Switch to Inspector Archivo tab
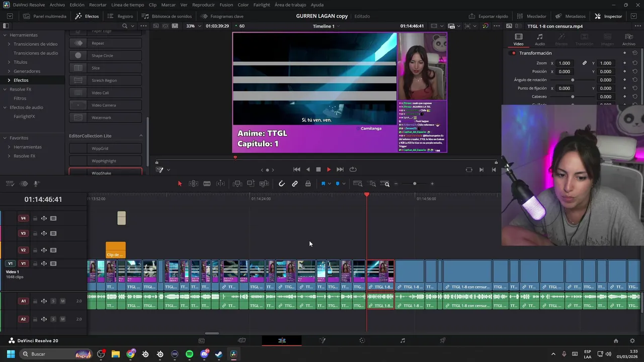Image resolution: width=644 pixels, height=362 pixels. click(628, 40)
